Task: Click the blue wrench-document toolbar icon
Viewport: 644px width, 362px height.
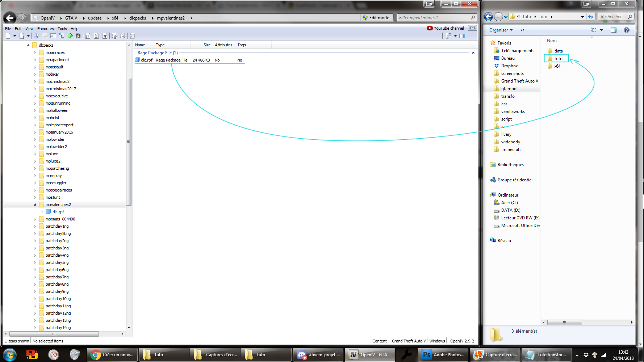Action: tap(36, 36)
